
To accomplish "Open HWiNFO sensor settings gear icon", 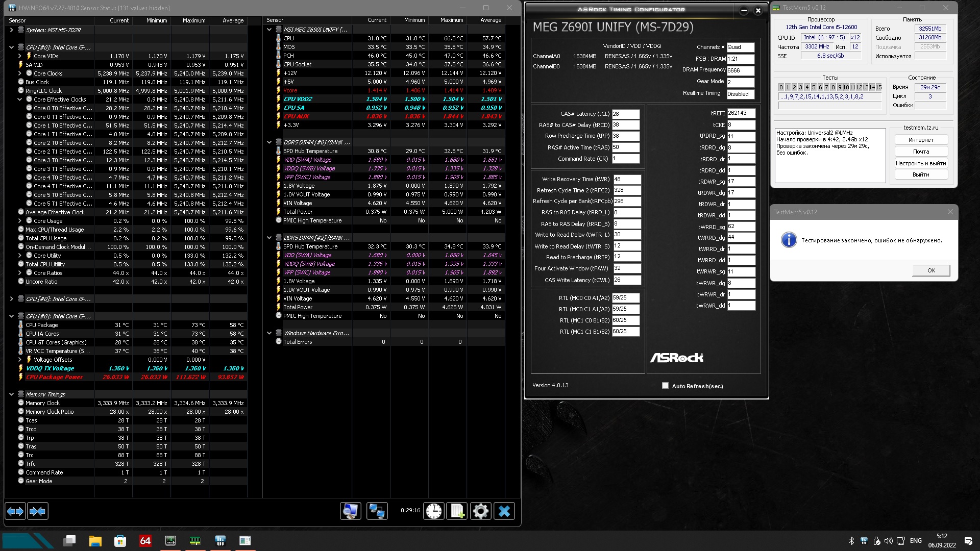I will (480, 511).
